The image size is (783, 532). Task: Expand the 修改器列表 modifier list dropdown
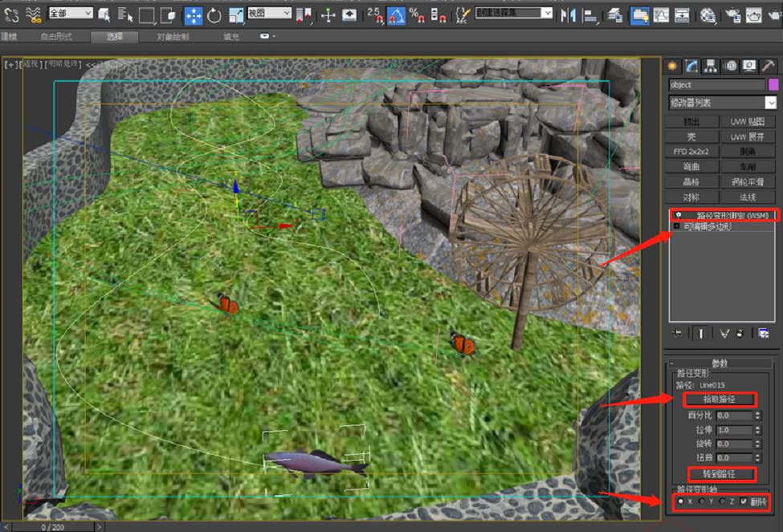tap(723, 103)
